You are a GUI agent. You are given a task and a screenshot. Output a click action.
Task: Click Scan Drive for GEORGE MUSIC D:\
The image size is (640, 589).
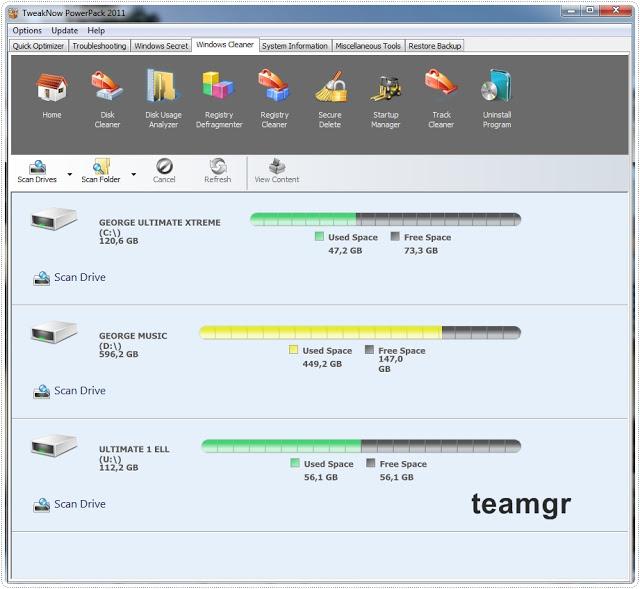tap(69, 391)
